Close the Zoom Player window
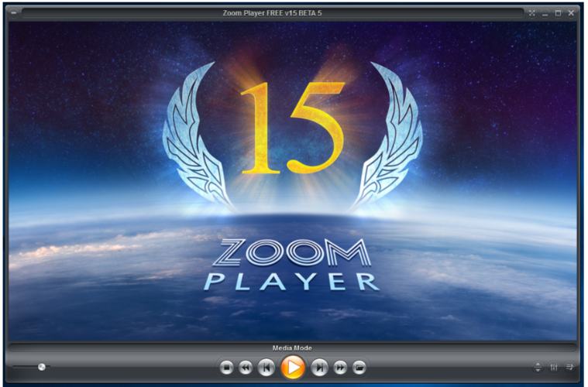This screenshot has width=588, height=387. point(571,13)
